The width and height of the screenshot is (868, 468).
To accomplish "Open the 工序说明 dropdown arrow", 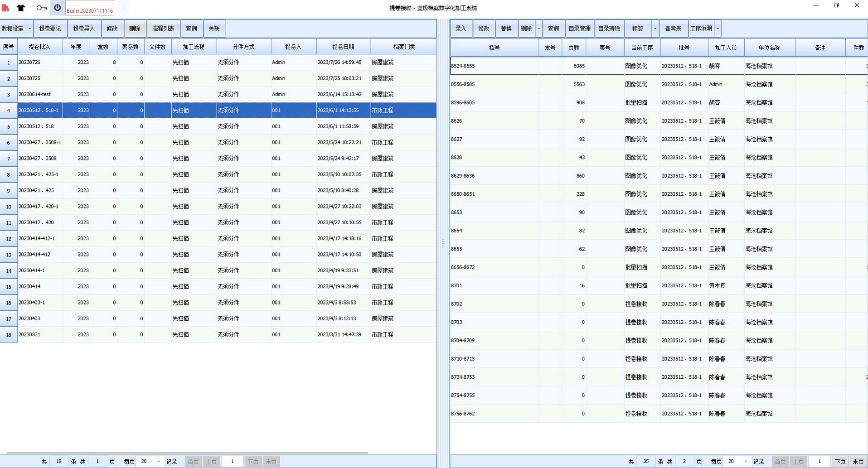I will click(x=718, y=29).
